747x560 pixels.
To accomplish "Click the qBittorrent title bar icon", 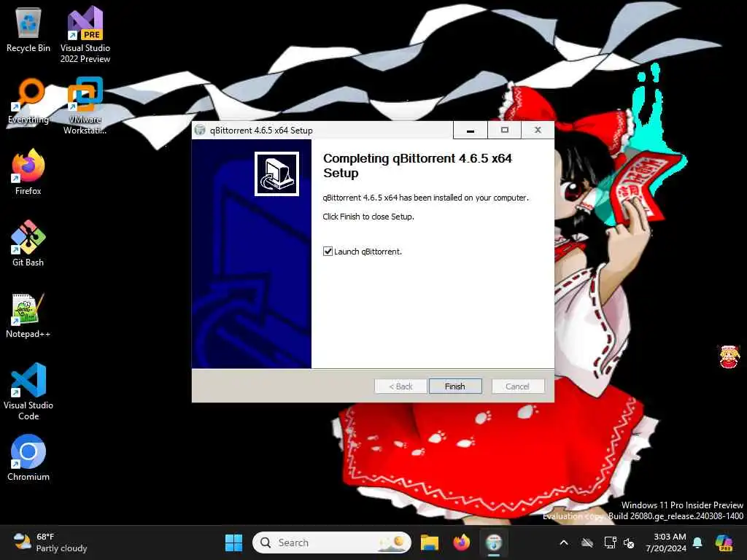I will click(x=200, y=130).
